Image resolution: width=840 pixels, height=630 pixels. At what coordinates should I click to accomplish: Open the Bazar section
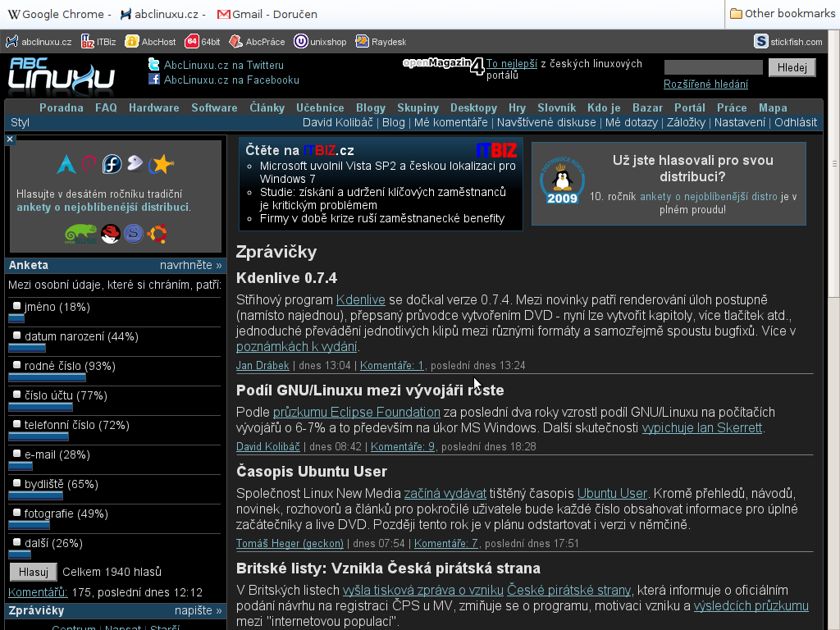(x=647, y=107)
